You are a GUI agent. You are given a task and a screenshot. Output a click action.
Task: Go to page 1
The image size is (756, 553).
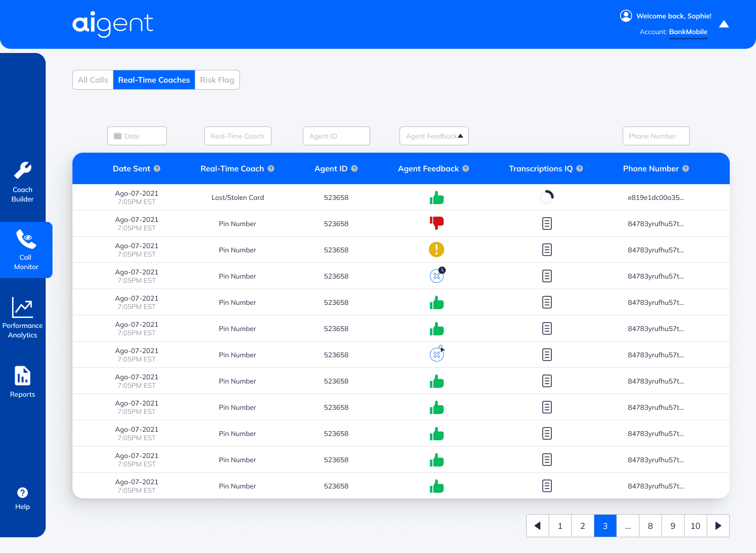[560, 526]
